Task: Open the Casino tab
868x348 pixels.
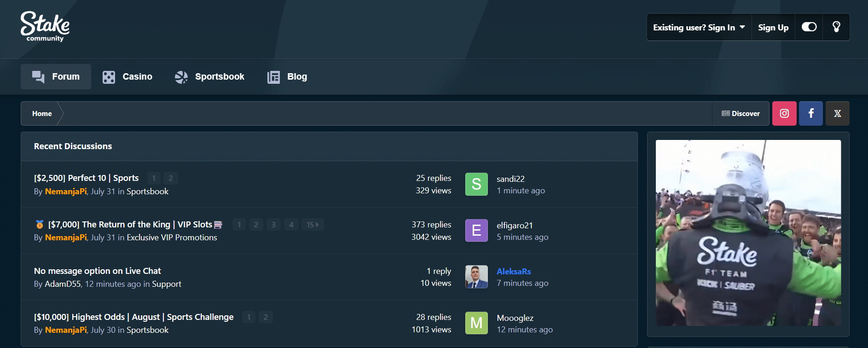Action: (127, 77)
